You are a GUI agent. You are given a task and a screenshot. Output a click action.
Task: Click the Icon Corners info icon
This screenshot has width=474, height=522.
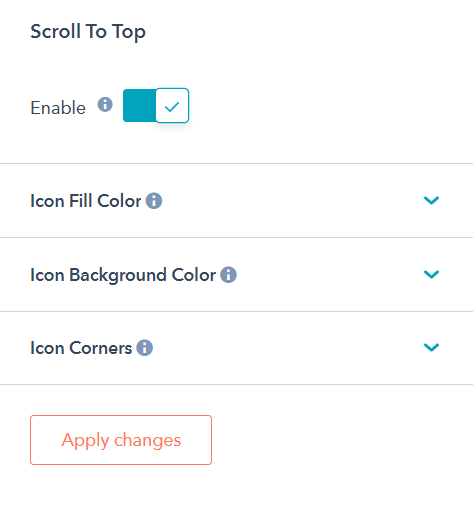tap(145, 348)
